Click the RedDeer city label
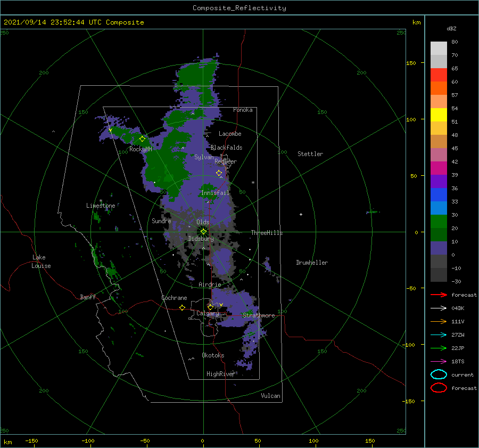Screen dimensions: 479x448 (x=226, y=161)
